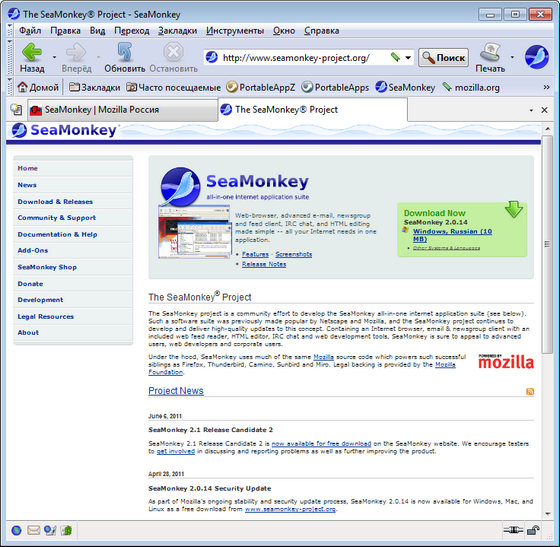Open the Community & Support sidebar link
The image size is (560, 547).
click(56, 217)
